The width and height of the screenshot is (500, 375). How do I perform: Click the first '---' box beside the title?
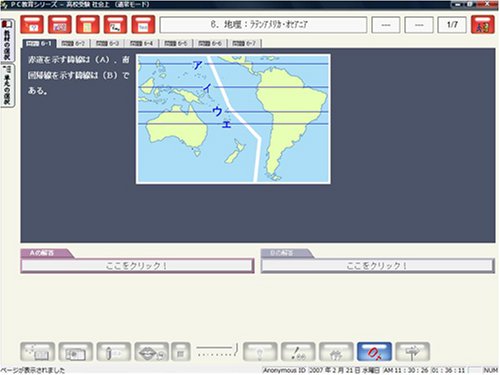pyautogui.click(x=386, y=25)
